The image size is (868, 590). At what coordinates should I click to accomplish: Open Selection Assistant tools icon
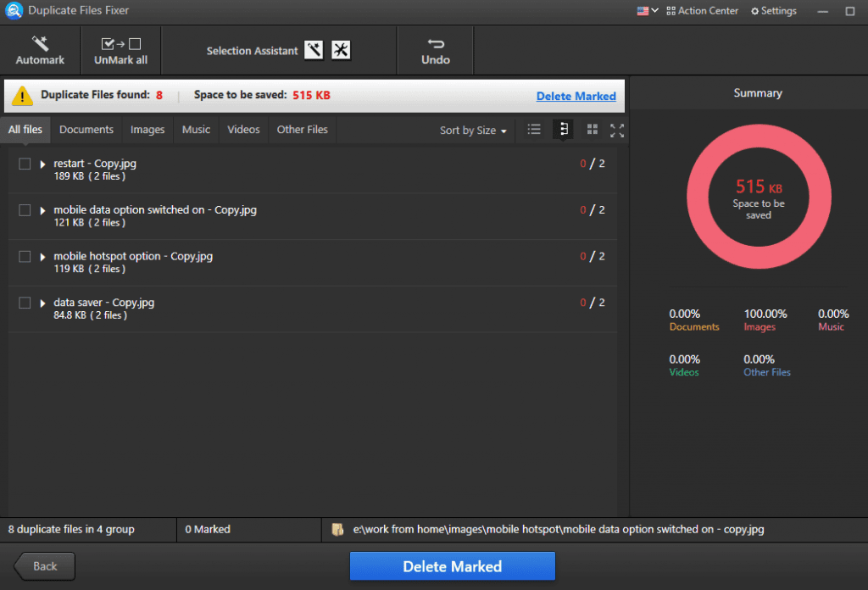point(341,50)
